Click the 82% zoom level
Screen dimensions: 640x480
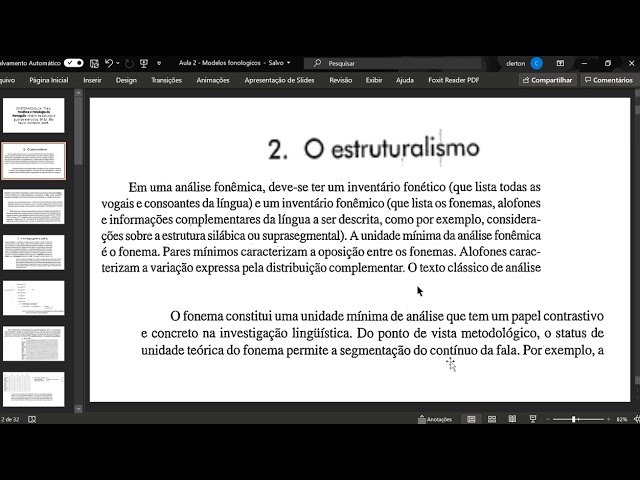(x=622, y=419)
